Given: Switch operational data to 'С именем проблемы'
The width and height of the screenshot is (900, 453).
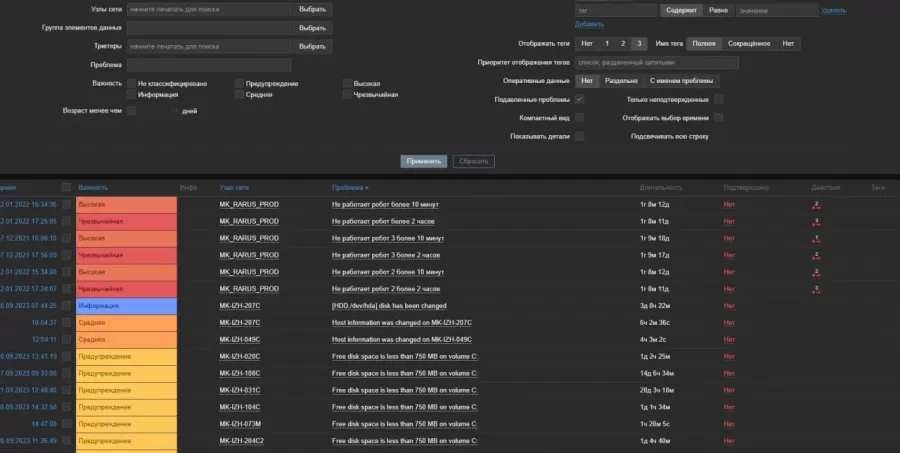Looking at the screenshot, I should 681,80.
